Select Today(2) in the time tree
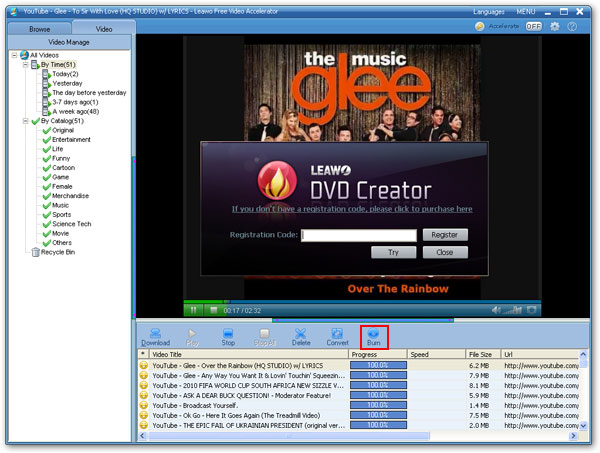Viewport: 600px width, 453px height. tap(65, 74)
